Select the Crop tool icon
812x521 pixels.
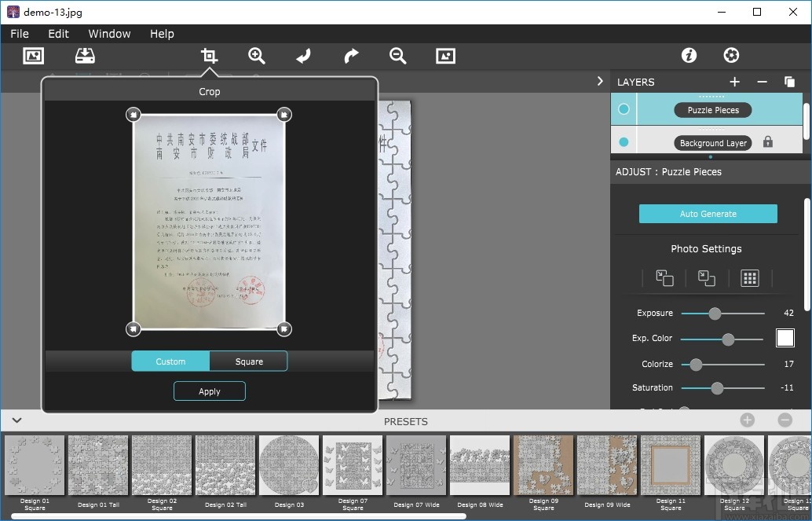[209, 56]
